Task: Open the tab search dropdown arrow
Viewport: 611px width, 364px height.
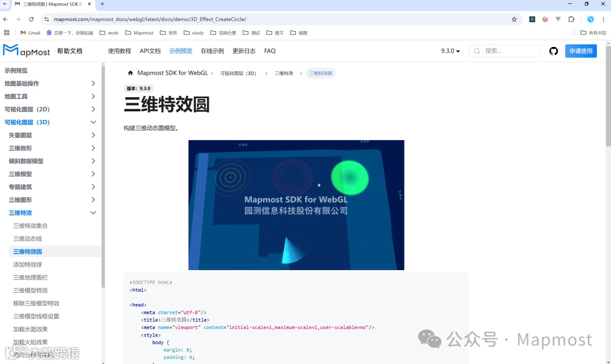Action: [x=5, y=4]
